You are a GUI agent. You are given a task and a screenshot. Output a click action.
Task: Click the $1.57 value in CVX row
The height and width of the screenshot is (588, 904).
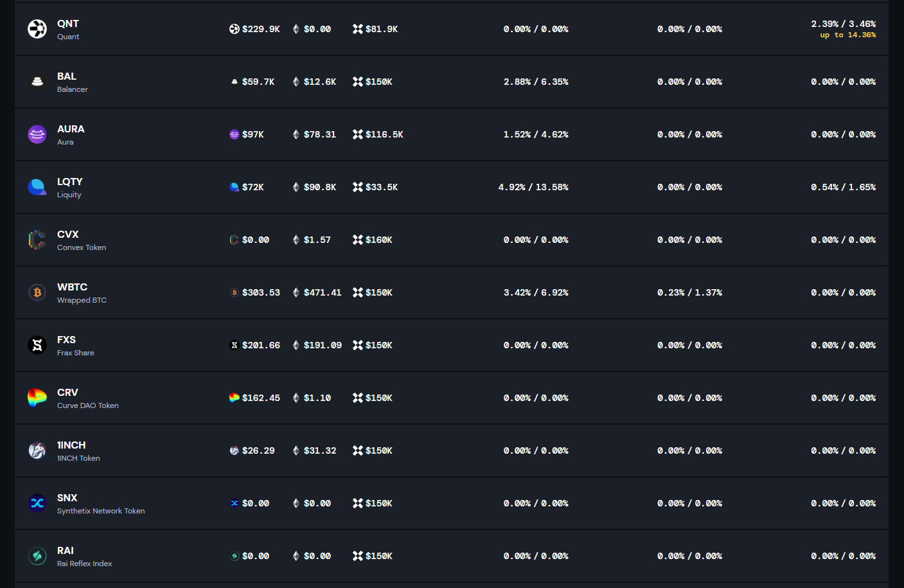click(x=317, y=240)
